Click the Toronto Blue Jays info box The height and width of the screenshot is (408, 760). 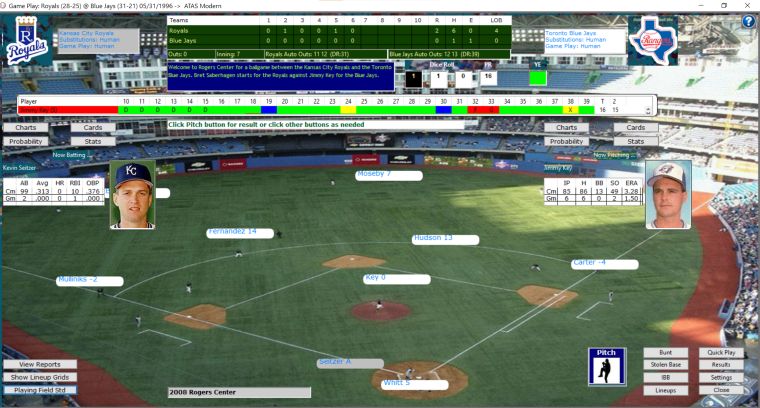585,41
